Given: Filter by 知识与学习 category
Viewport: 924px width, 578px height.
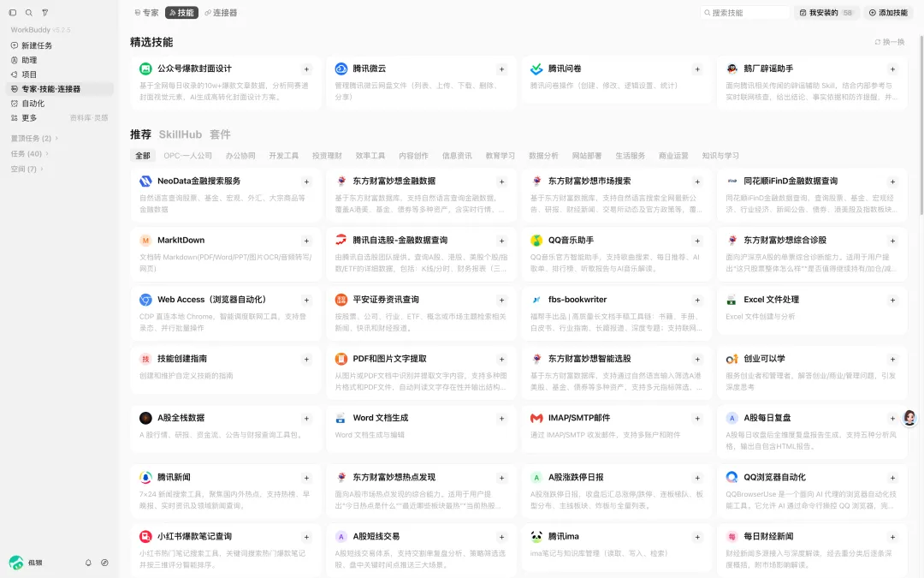Looking at the screenshot, I should click(x=720, y=156).
